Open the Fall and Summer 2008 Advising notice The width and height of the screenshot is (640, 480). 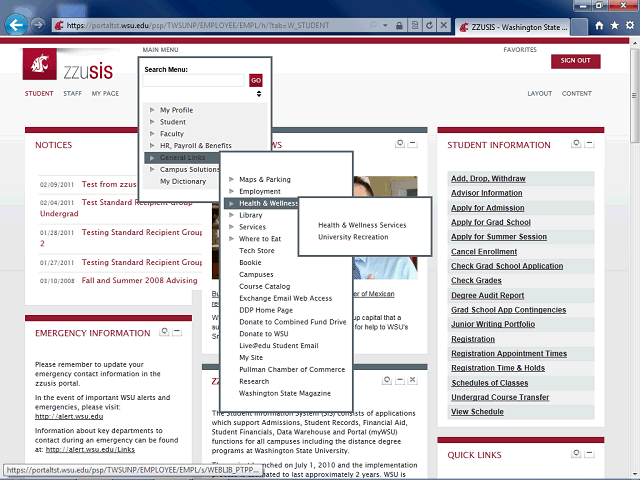coord(140,280)
